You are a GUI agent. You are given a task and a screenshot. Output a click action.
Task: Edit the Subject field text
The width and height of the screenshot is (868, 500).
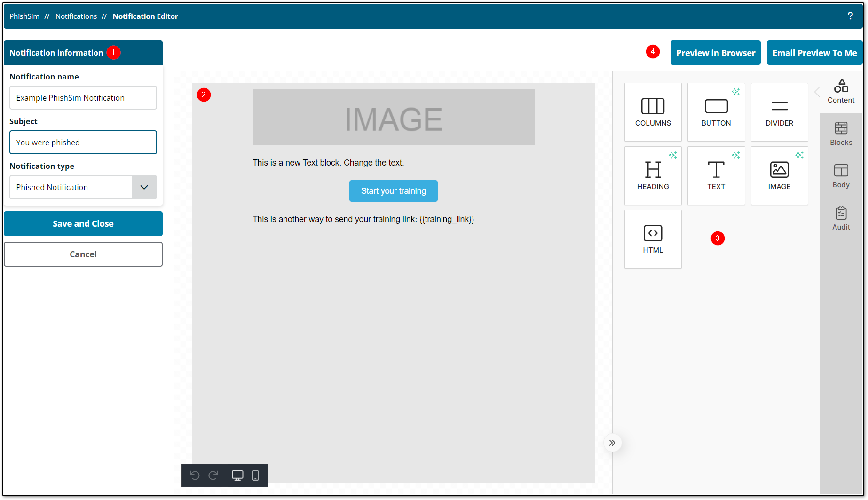pyautogui.click(x=83, y=142)
